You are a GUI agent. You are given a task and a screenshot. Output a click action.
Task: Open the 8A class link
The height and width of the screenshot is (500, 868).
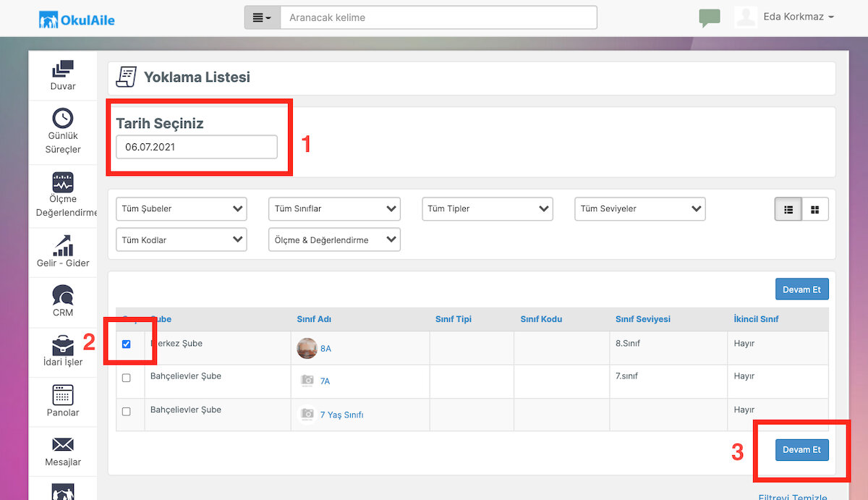click(x=325, y=349)
